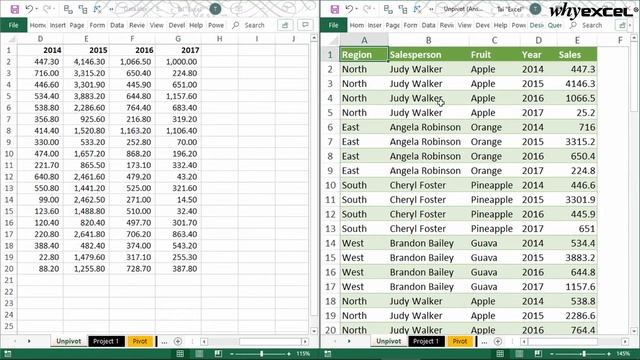Click user account avatar in right window
The width and height of the screenshot is (640, 360).
[535, 9]
